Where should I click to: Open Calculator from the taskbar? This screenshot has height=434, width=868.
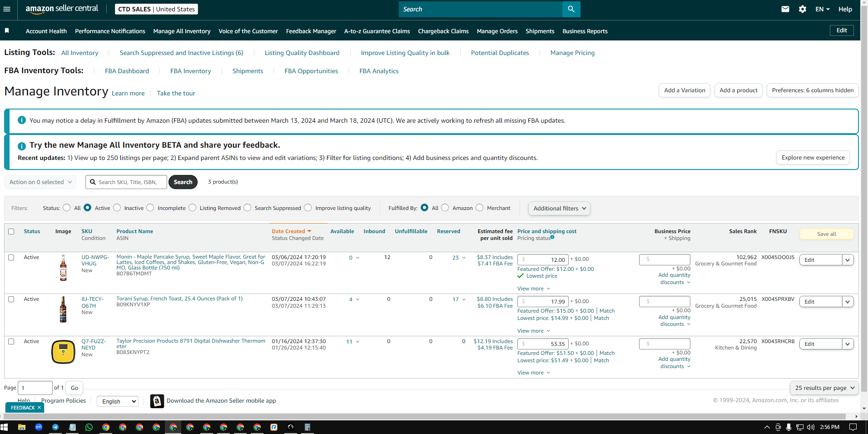coord(308,427)
